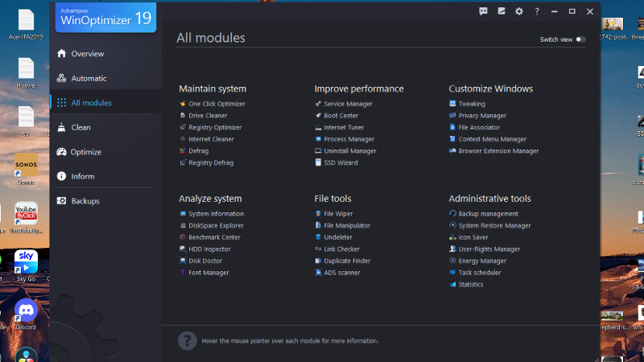644x362 pixels.
Task: Select Sonos desktop shortcut
Action: click(x=26, y=170)
